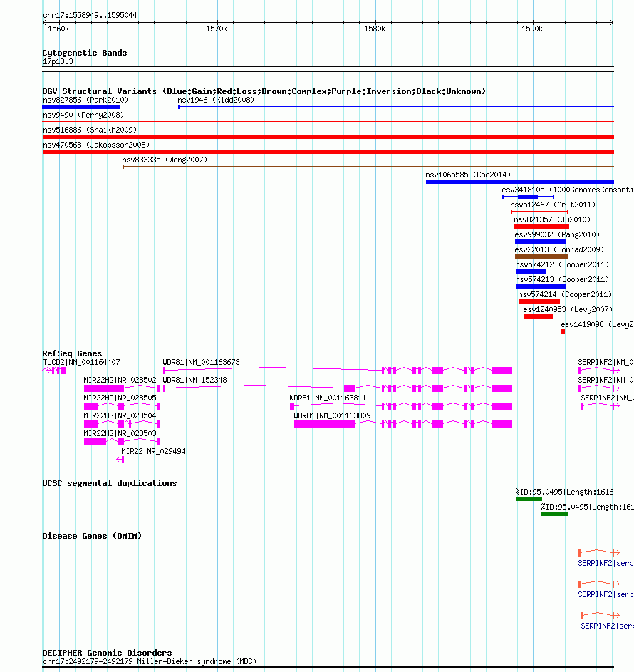The image size is (634, 672).
Task: Select second green segmental duplication bar
Action: point(554,514)
